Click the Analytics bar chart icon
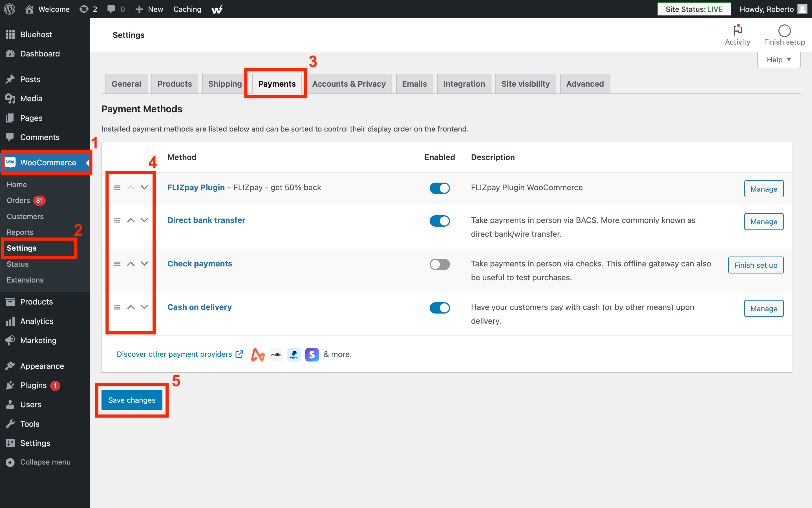This screenshot has height=508, width=812. click(x=10, y=321)
